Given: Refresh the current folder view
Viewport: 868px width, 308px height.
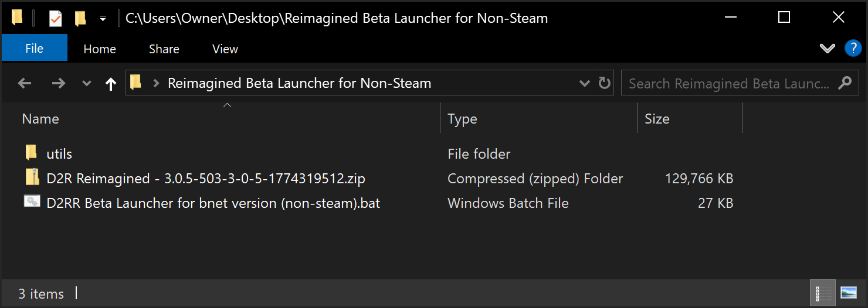Looking at the screenshot, I should coord(604,83).
